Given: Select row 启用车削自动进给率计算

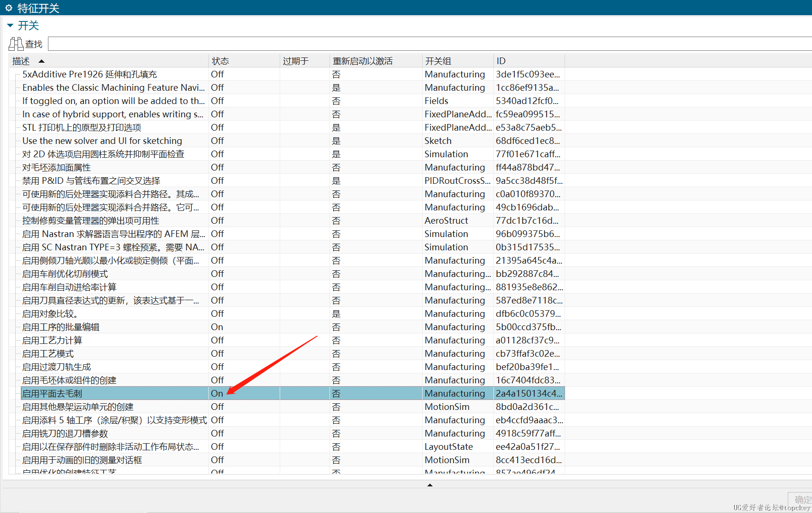Looking at the screenshot, I should 293,287.
